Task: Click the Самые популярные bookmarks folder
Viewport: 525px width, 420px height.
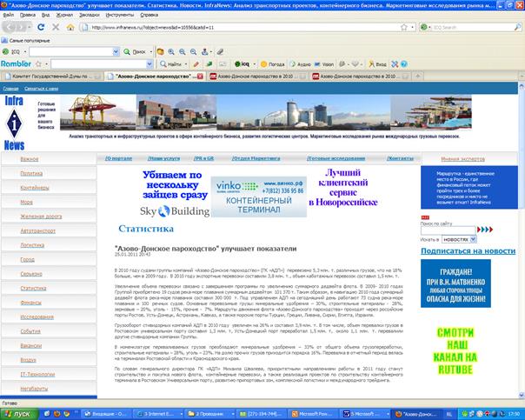Action: (26, 41)
